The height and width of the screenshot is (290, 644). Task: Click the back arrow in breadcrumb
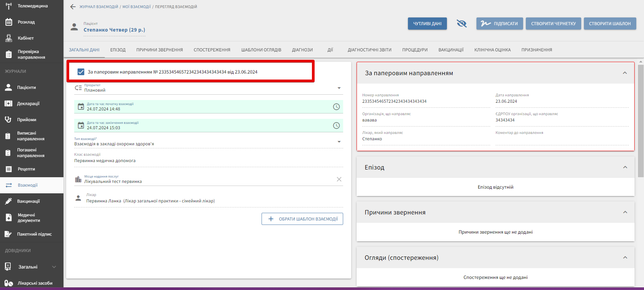(x=73, y=7)
